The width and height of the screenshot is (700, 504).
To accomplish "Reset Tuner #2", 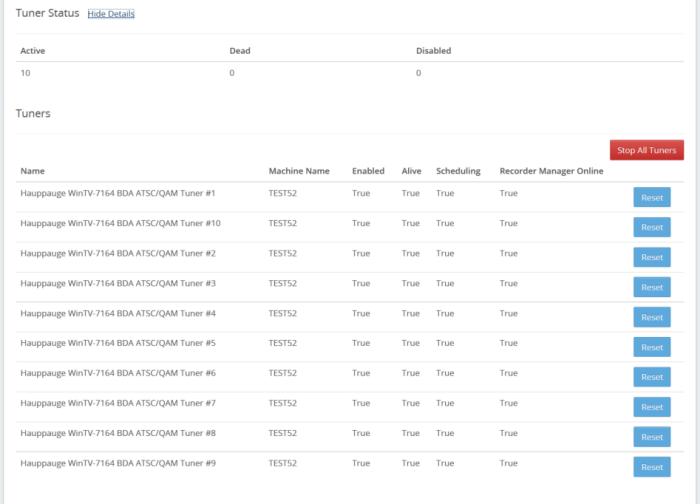I will [x=652, y=257].
